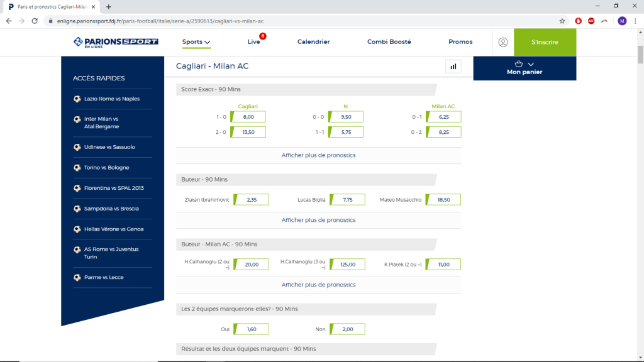Select 0-2 Milan AC odds 8,25
Viewport: 644px width, 362px height.
(x=443, y=132)
